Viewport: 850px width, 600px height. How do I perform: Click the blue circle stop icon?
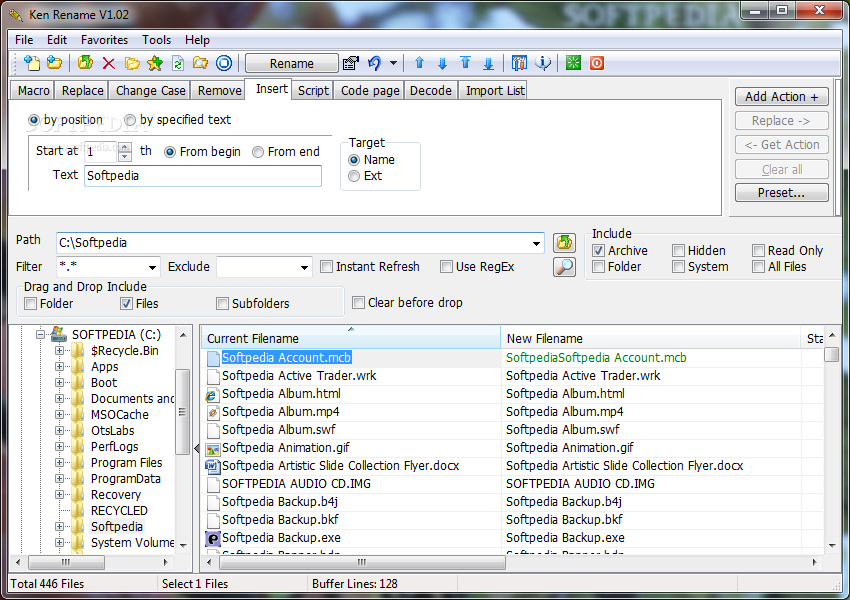point(224,63)
